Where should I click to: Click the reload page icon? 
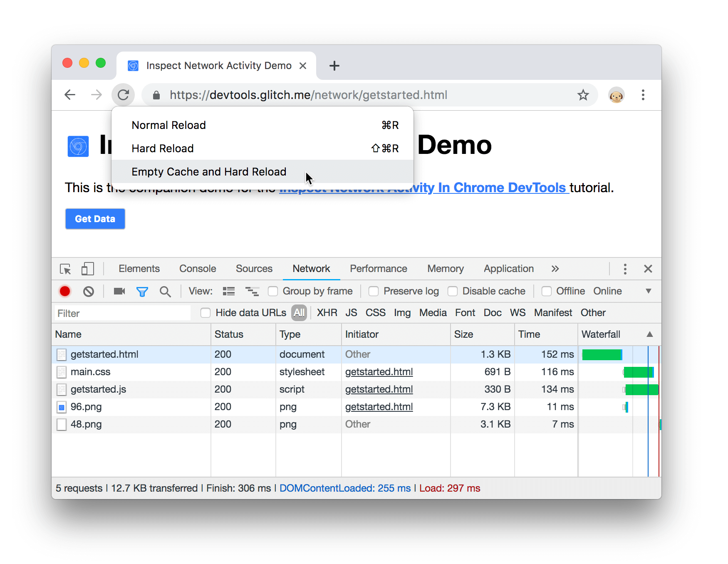[123, 95]
